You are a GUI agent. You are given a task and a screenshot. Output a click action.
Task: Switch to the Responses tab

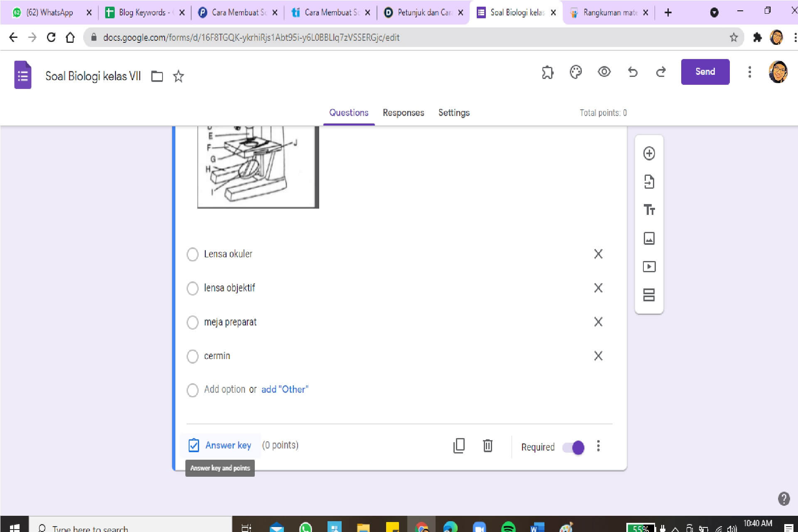click(403, 113)
